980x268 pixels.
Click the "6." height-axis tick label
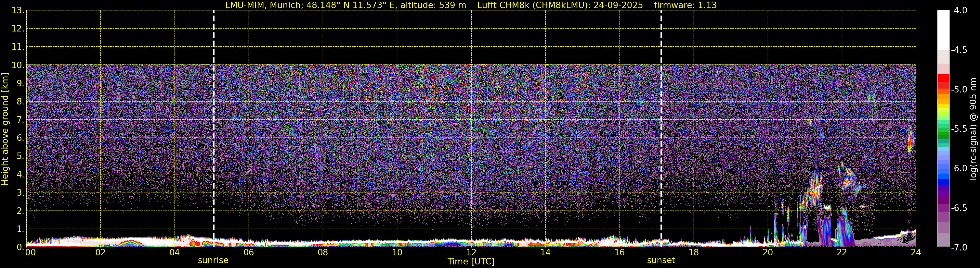[x=20, y=138]
